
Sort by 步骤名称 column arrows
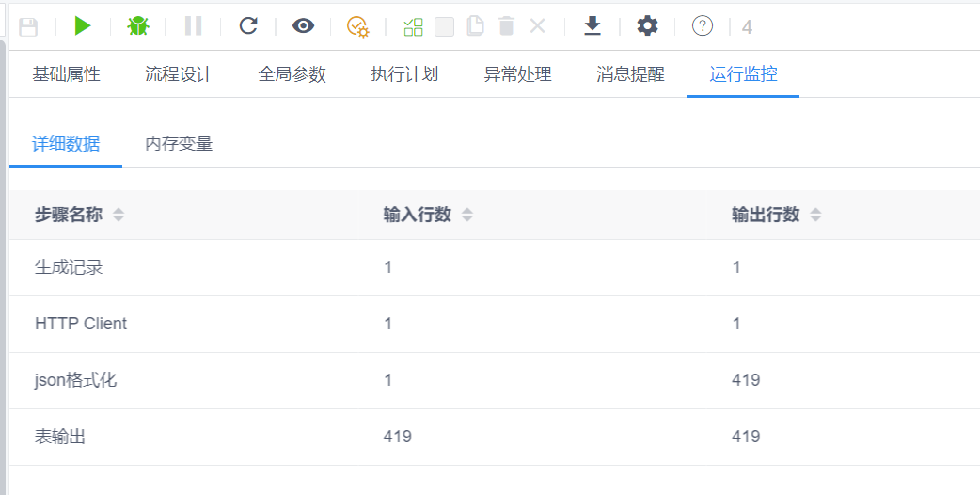(119, 215)
